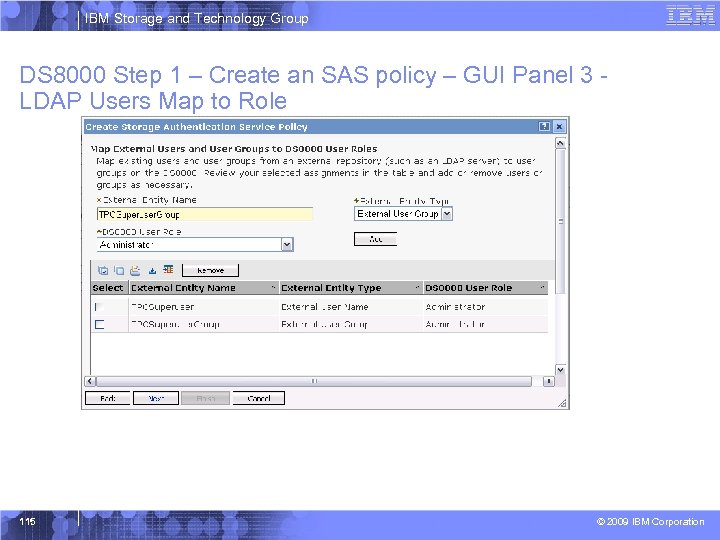
Task: Click the Select column header
Action: [x=108, y=288]
